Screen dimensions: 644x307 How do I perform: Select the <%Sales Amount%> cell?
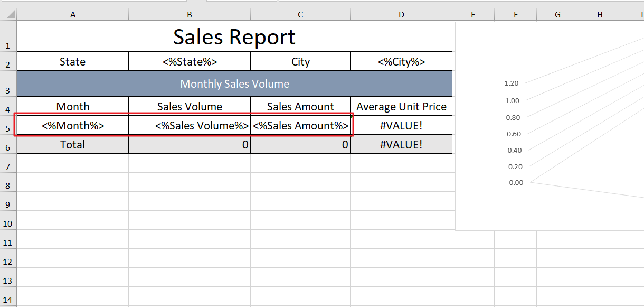tap(300, 126)
